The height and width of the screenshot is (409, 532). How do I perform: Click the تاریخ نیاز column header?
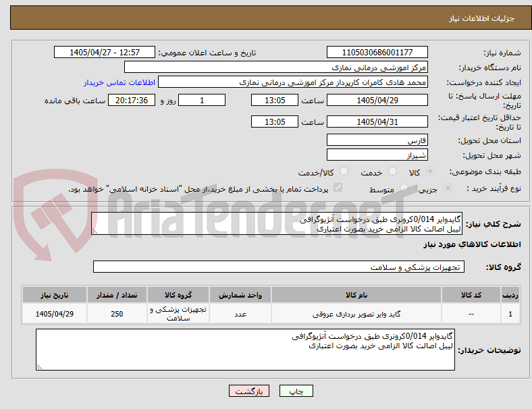[55, 295]
